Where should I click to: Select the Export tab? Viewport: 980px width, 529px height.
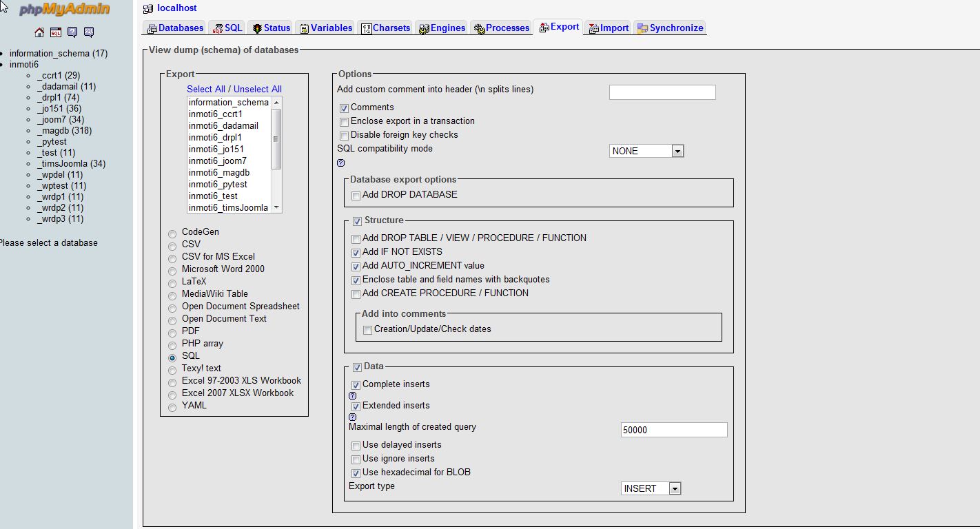pos(559,27)
